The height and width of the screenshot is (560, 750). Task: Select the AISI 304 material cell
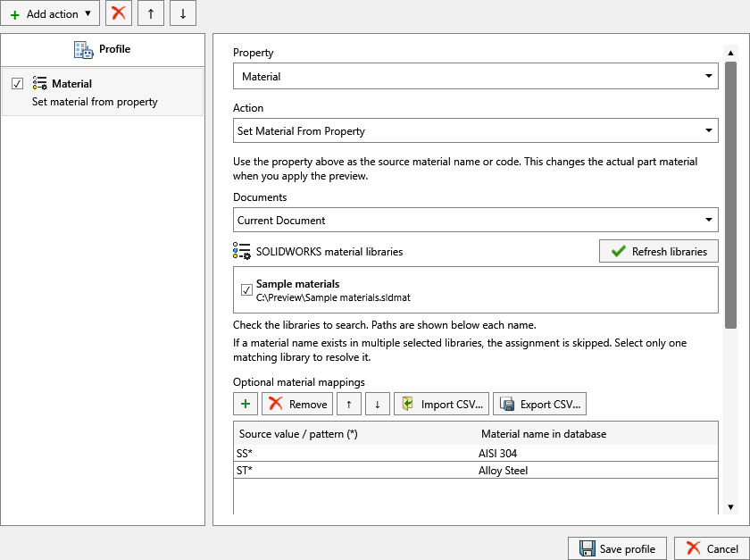pyautogui.click(x=597, y=453)
